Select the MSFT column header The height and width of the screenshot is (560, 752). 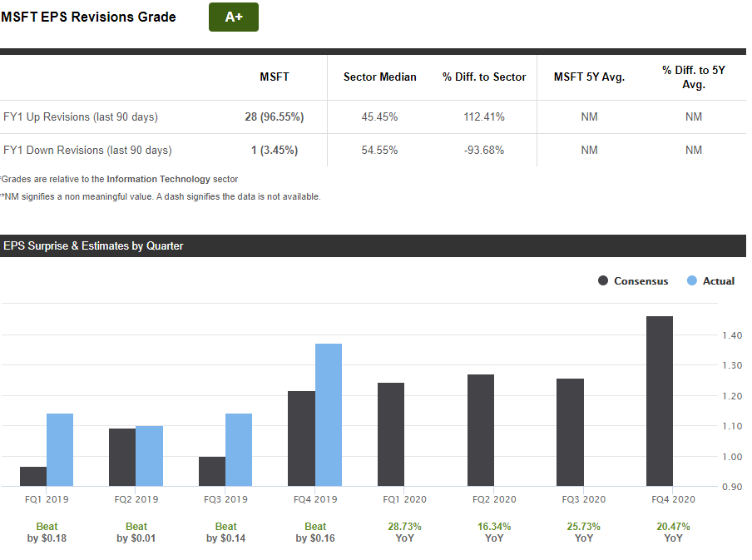tap(275, 77)
